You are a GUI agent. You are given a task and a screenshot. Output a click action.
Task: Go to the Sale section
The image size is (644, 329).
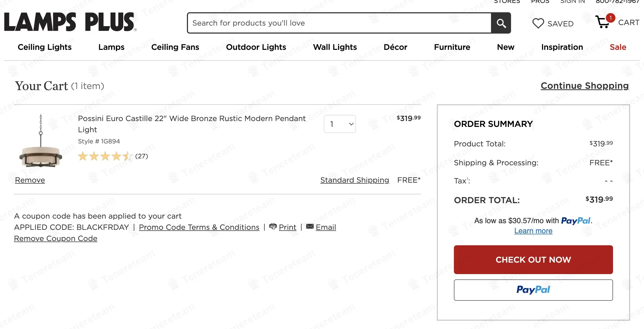618,47
